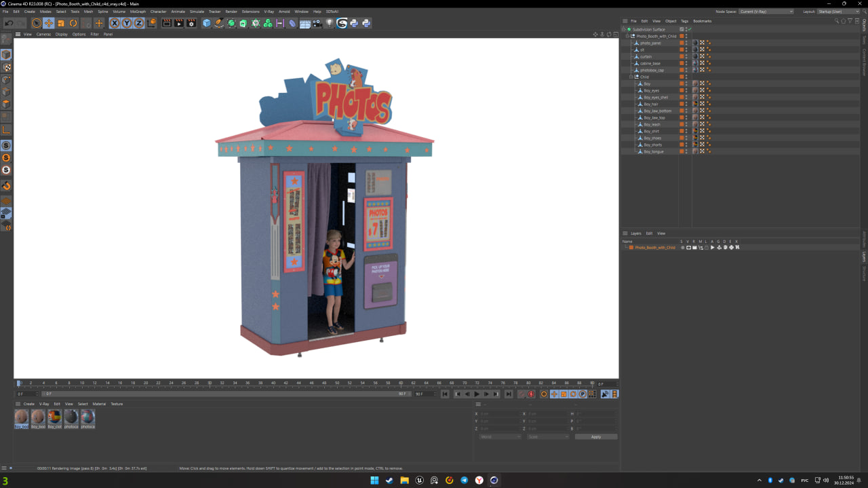Click the Light bulb icon
The width and height of the screenshot is (868, 488).
pos(330,23)
